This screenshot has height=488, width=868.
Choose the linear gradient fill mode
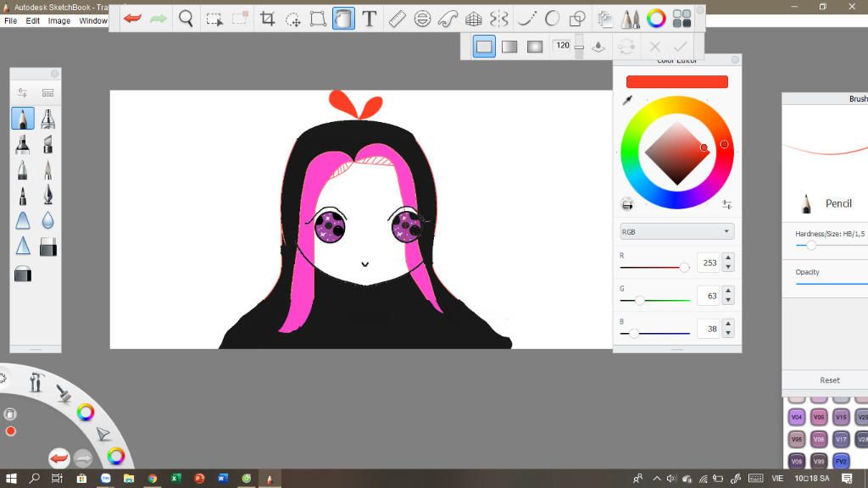coord(509,47)
